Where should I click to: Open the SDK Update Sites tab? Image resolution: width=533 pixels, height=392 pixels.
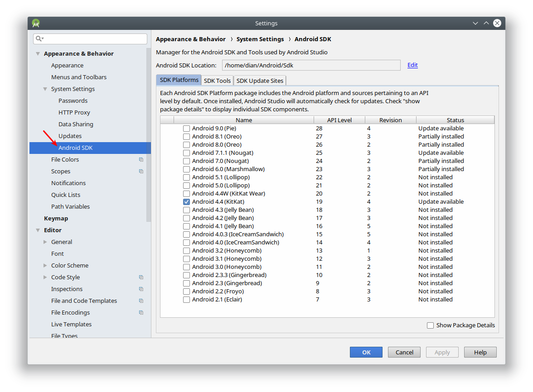coord(259,80)
